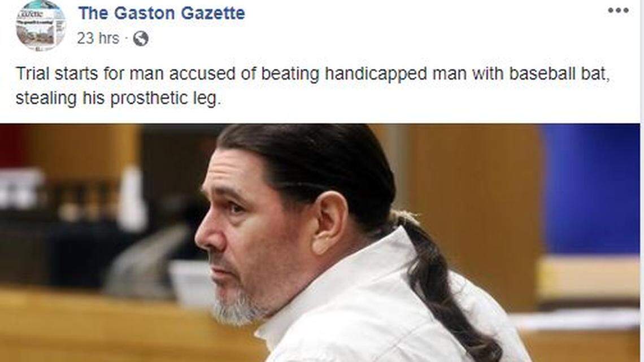Open the 23 hrs timestamp link

98,38
